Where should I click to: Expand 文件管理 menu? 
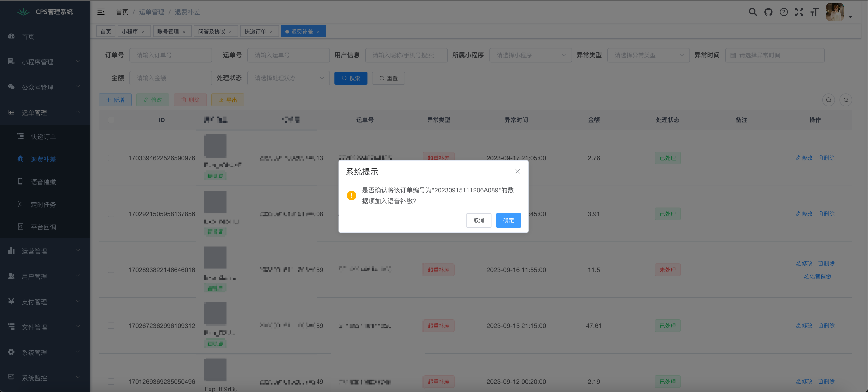45,327
